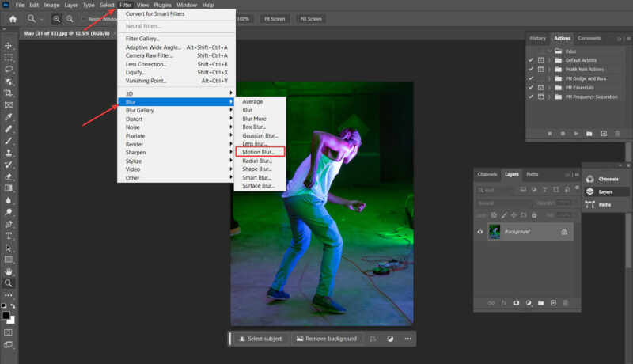Open the Image menu in menu bar
The image size is (633, 364).
click(x=51, y=5)
